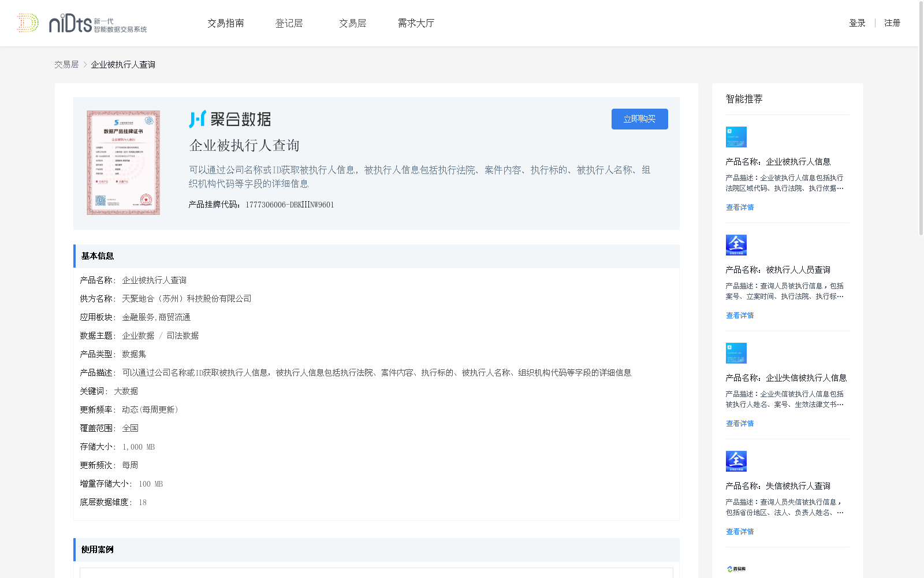This screenshot has height=578, width=924.
Task: Select 金融服务,商贸流通 application value
Action: tap(156, 317)
